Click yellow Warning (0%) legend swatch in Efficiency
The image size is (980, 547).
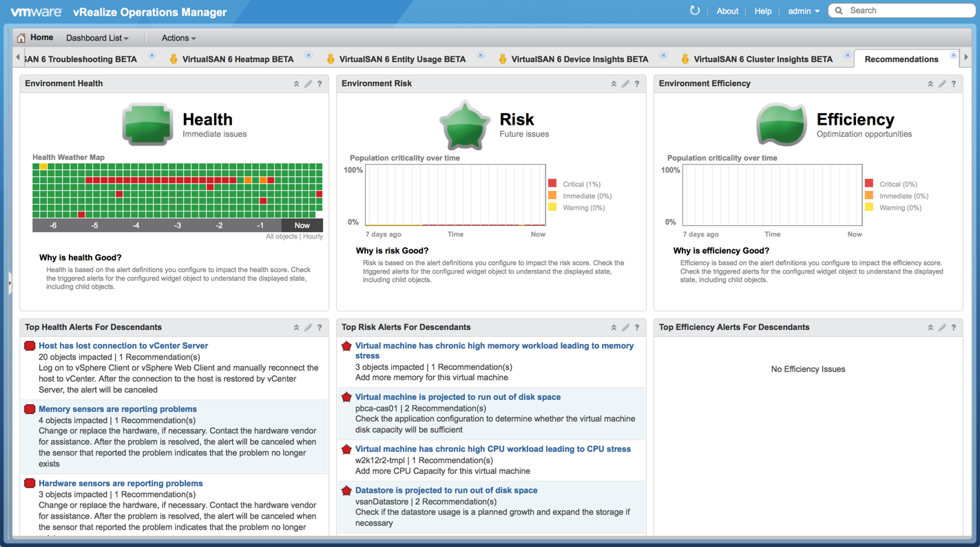tap(869, 207)
